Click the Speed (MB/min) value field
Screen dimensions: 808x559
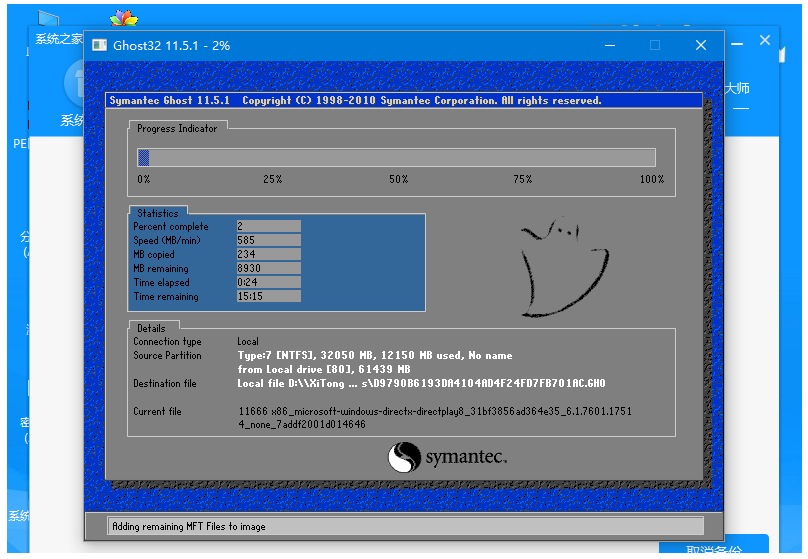(x=268, y=240)
